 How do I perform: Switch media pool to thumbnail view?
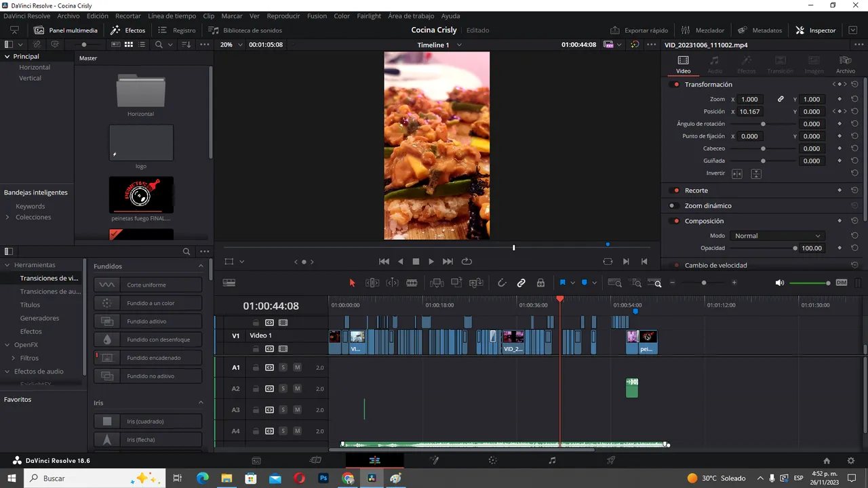pos(128,44)
